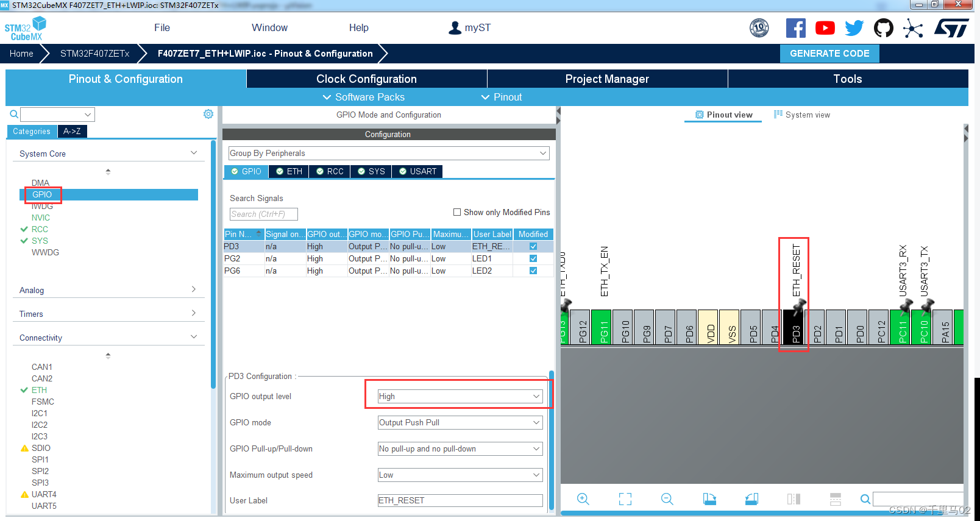This screenshot has width=980, height=521.
Task: Select SDIO under Connectivity
Action: (41, 448)
